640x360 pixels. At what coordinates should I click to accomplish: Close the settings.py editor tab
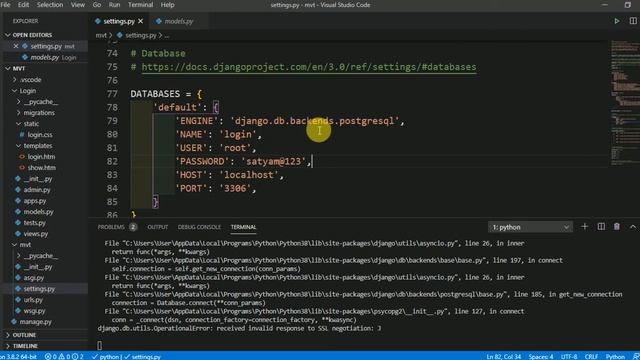point(140,21)
